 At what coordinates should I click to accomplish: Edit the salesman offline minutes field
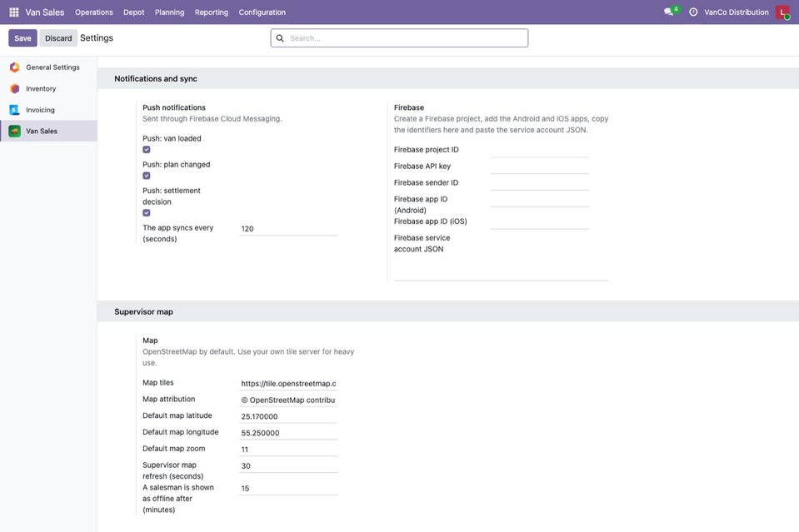[288, 489]
